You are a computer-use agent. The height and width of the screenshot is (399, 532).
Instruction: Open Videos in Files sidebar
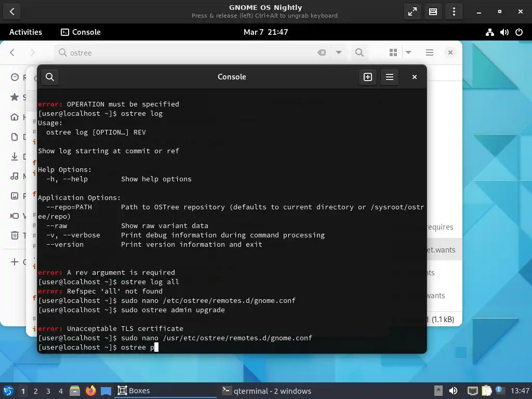(x=16, y=216)
